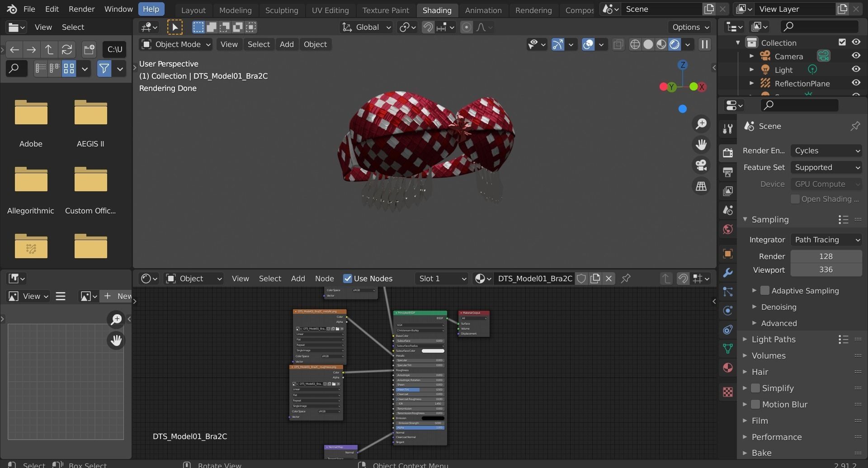Open the AEGIS II folder
This screenshot has width=868, height=468.
click(90, 123)
